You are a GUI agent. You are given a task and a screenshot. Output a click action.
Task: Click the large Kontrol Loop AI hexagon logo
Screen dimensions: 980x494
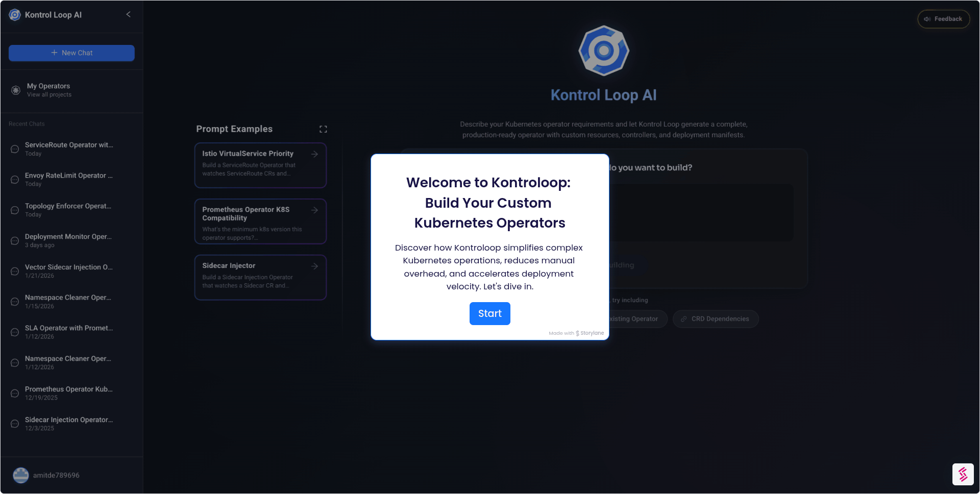[x=604, y=51]
